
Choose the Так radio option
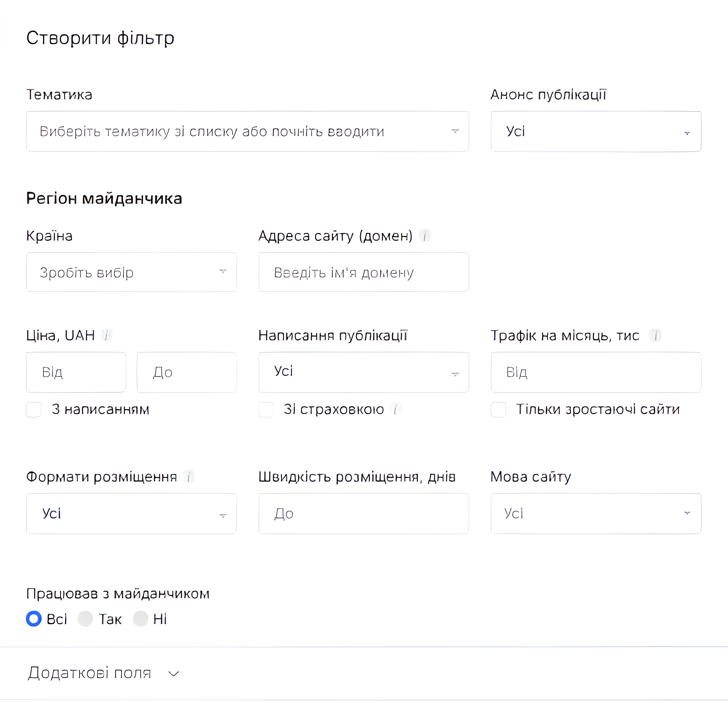pyautogui.click(x=85, y=619)
